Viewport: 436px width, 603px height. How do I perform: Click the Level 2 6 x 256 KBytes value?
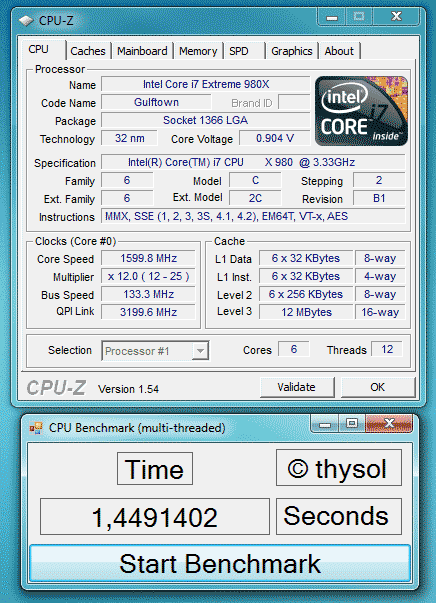coord(306,295)
